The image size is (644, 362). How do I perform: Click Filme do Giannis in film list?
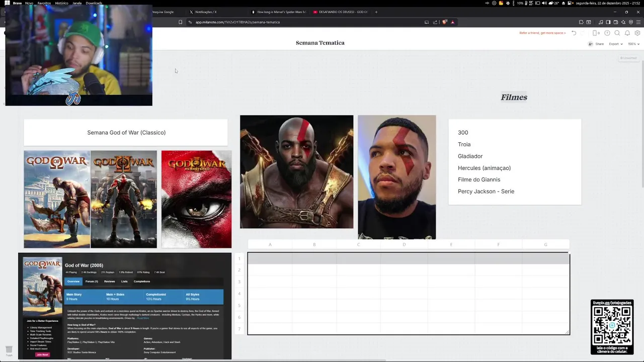479,179
